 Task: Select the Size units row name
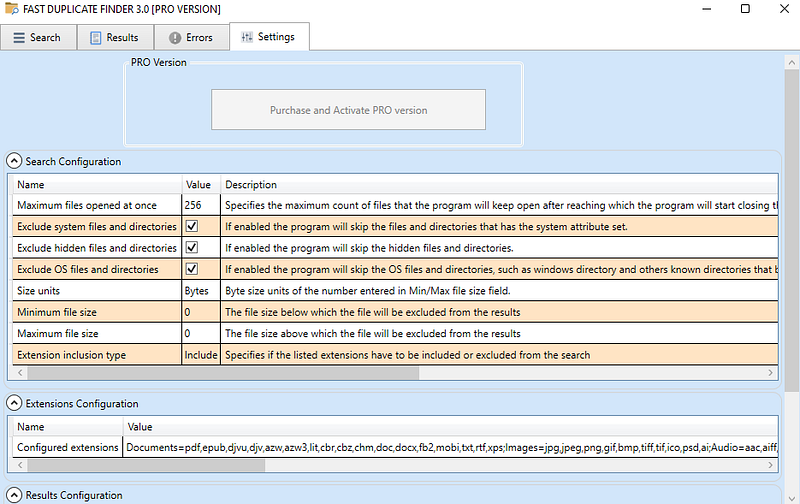38,291
